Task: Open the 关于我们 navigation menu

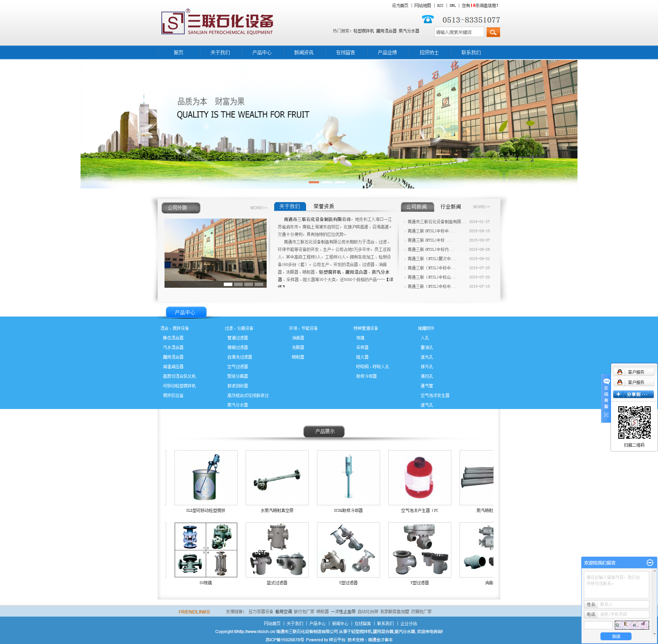Action: (220, 52)
